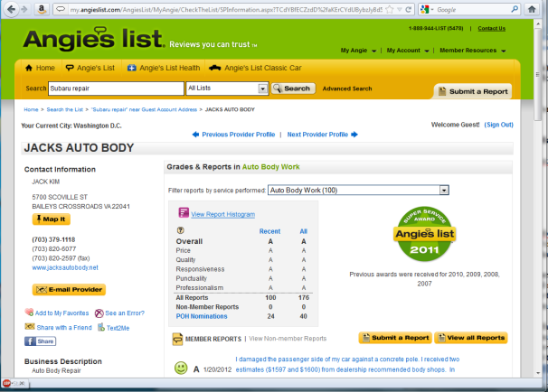Click the Sign Out link

499,125
